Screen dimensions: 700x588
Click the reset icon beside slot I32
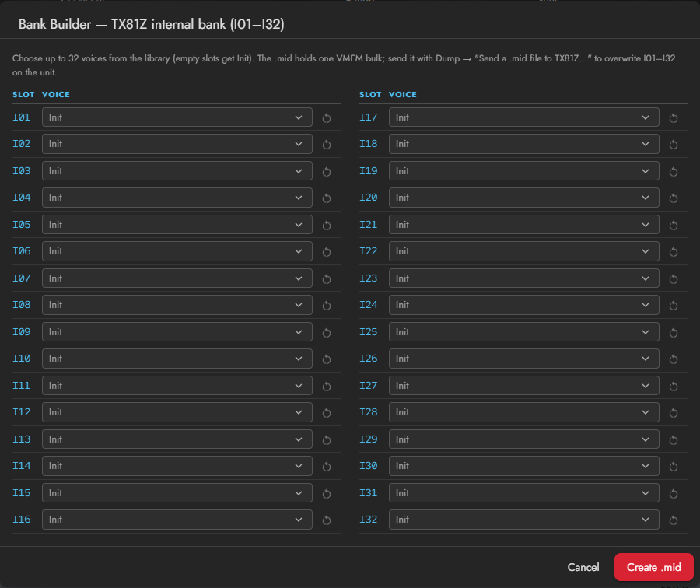tap(674, 520)
